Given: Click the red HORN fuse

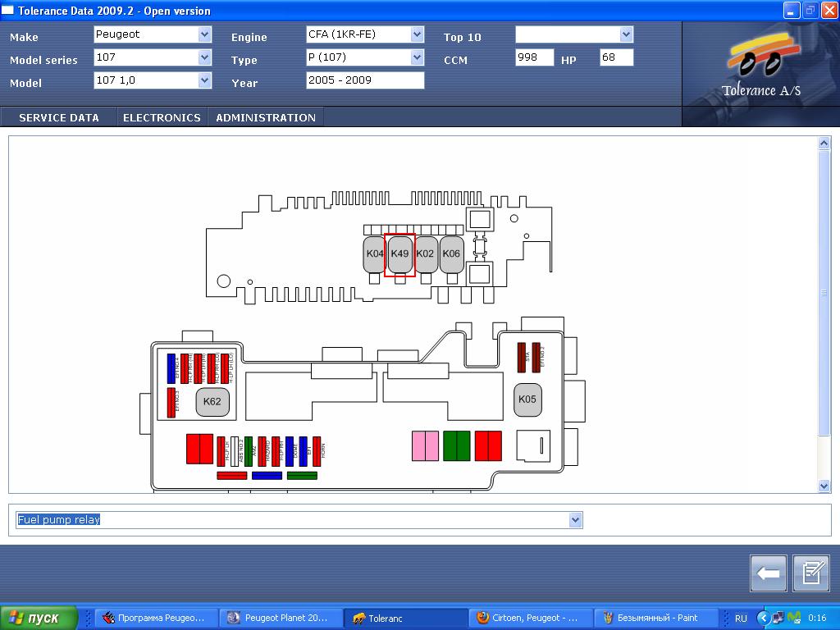Looking at the screenshot, I should click(x=317, y=452).
